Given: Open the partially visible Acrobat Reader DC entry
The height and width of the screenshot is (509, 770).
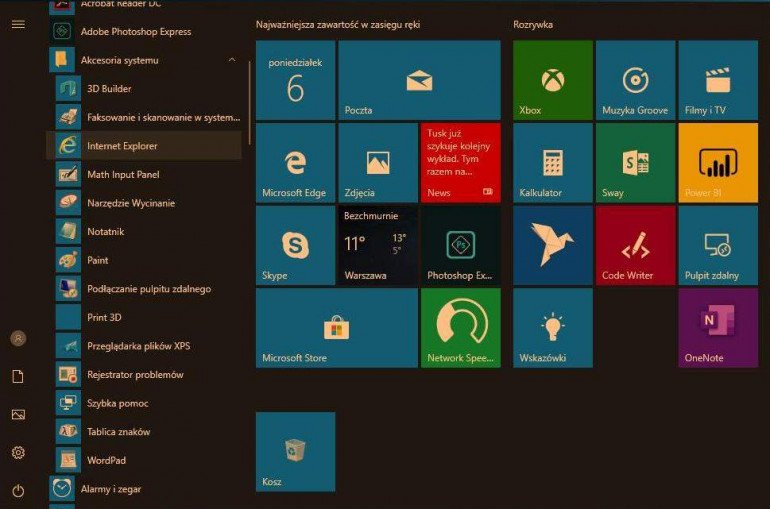Looking at the screenshot, I should (145, 6).
